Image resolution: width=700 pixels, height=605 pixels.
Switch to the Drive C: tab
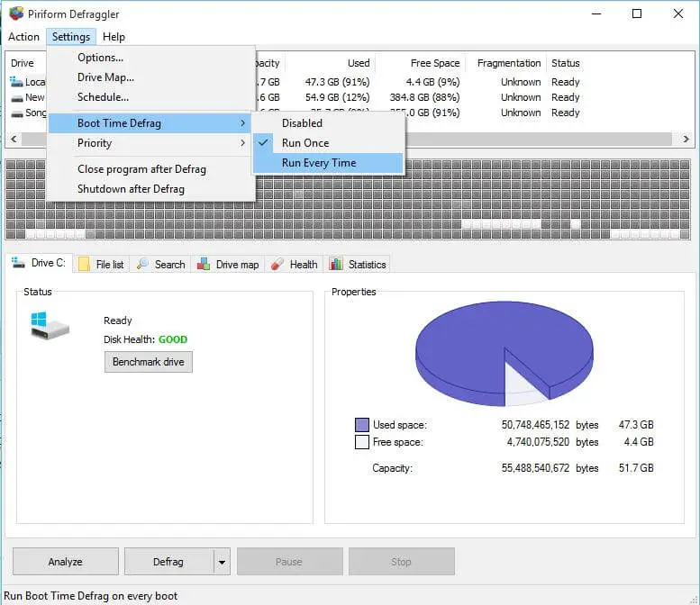(39, 263)
